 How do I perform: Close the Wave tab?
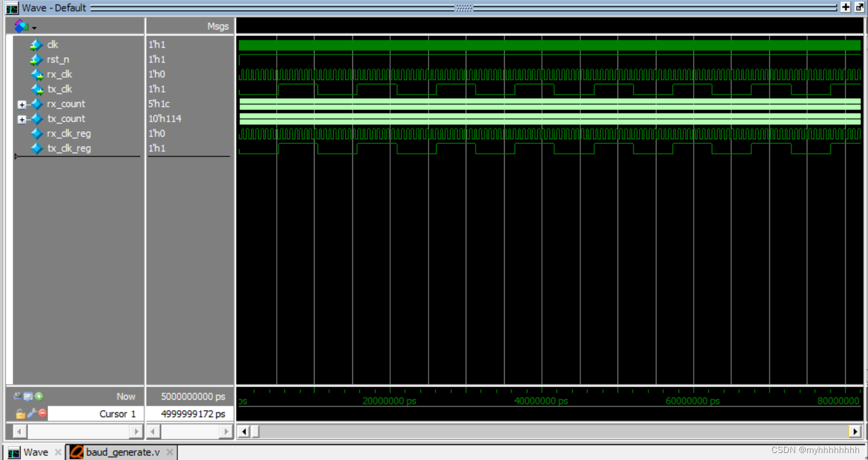(58, 452)
